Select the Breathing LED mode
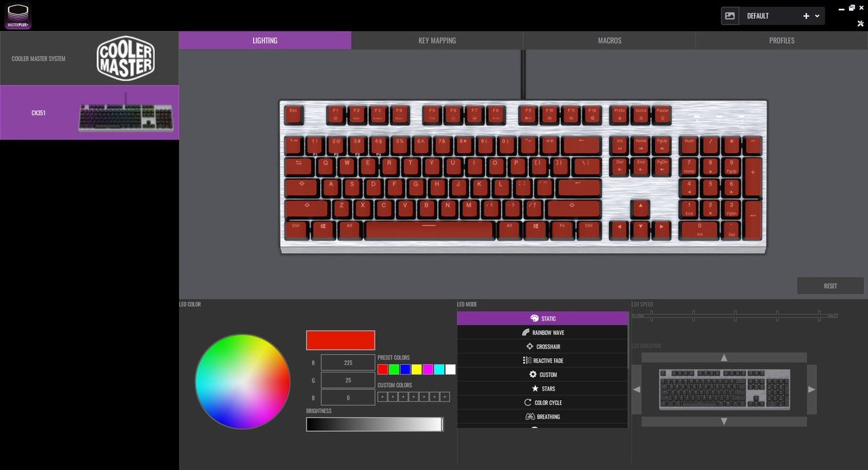 pyautogui.click(x=542, y=416)
